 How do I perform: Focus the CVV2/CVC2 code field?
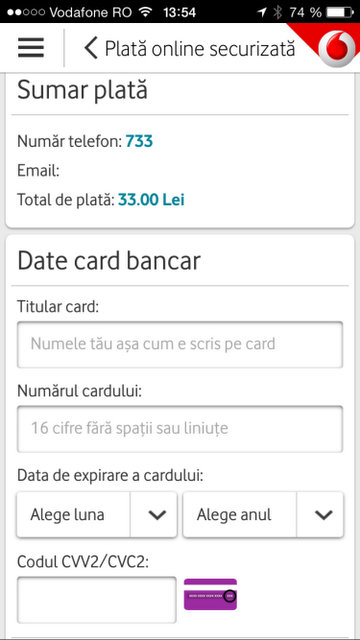click(97, 600)
